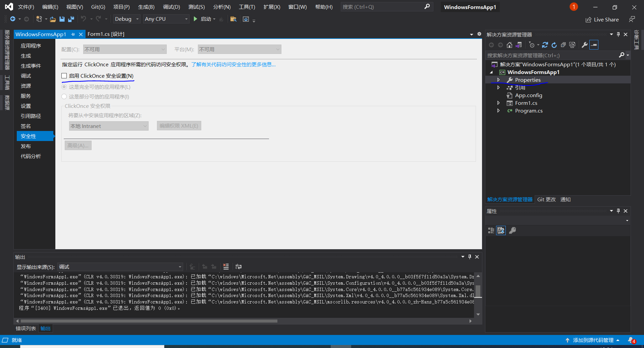Select 这是完全可信的应用程序 radio button
This screenshot has width=644, height=348.
click(64, 87)
